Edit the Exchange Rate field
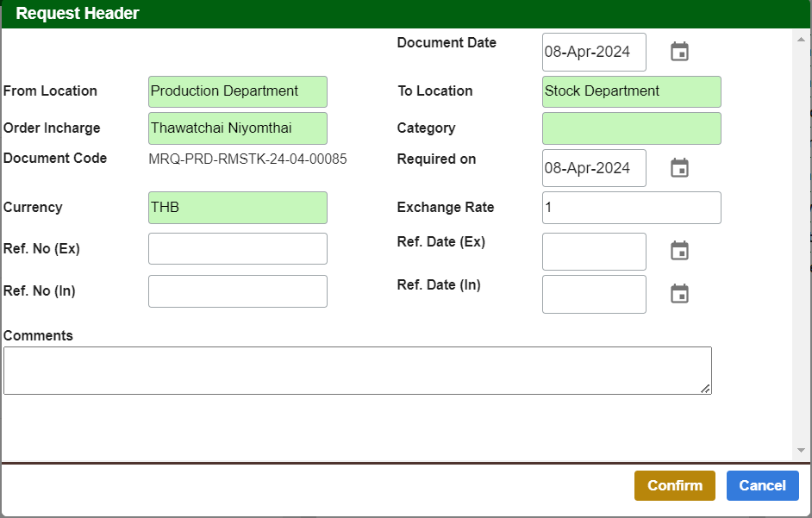Viewport: 812px width, 518px height. tap(631, 208)
